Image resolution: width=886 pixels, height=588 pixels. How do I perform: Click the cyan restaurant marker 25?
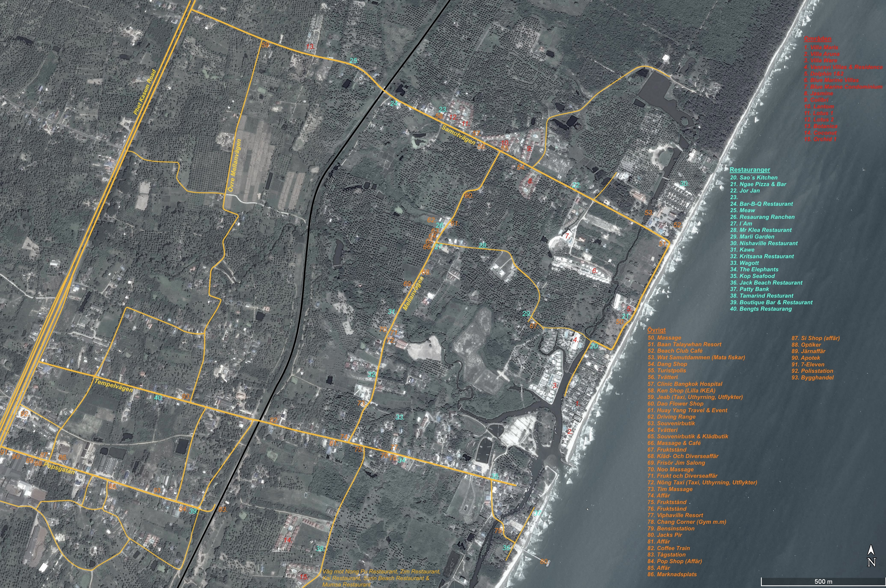coord(353,60)
